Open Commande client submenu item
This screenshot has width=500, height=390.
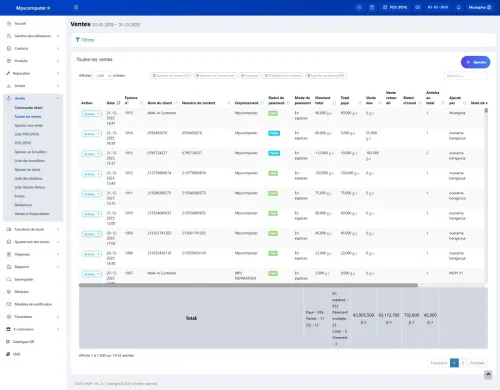[28, 108]
